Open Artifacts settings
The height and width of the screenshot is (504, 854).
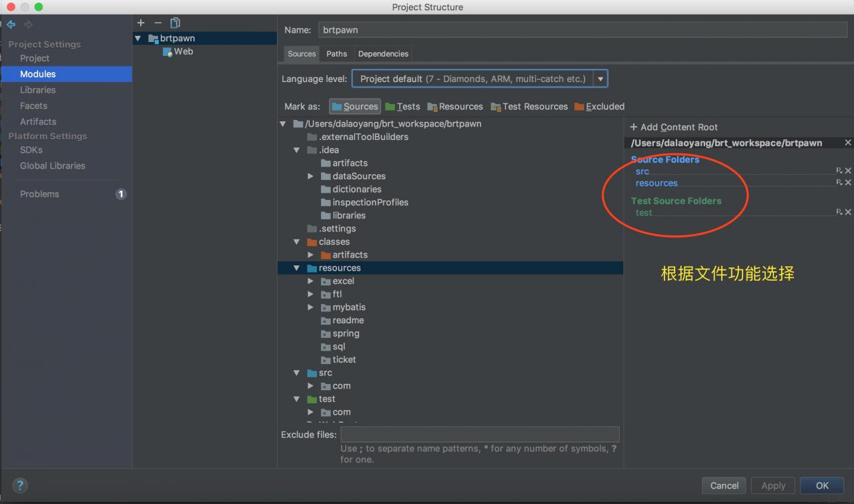(38, 122)
